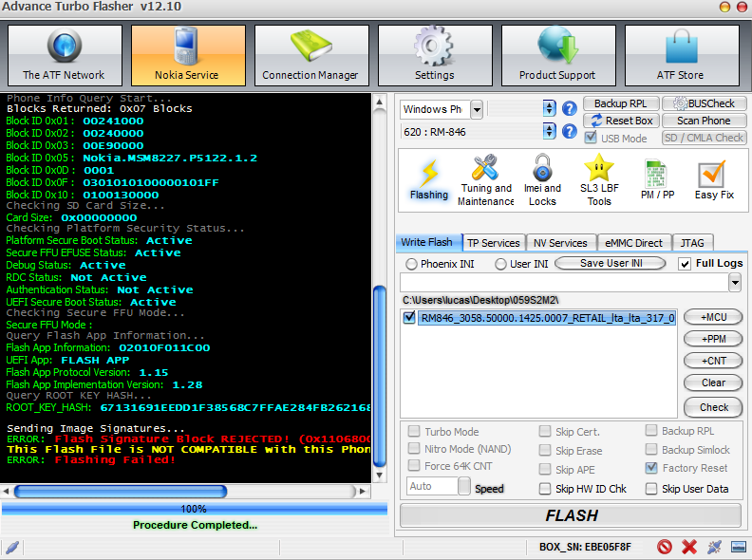Click the log scroll right arrow
This screenshot has width=752, height=560.
click(363, 491)
